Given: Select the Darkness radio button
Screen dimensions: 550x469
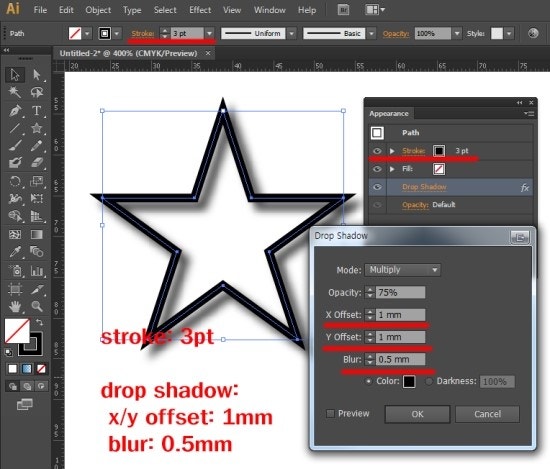Looking at the screenshot, I should [429, 381].
